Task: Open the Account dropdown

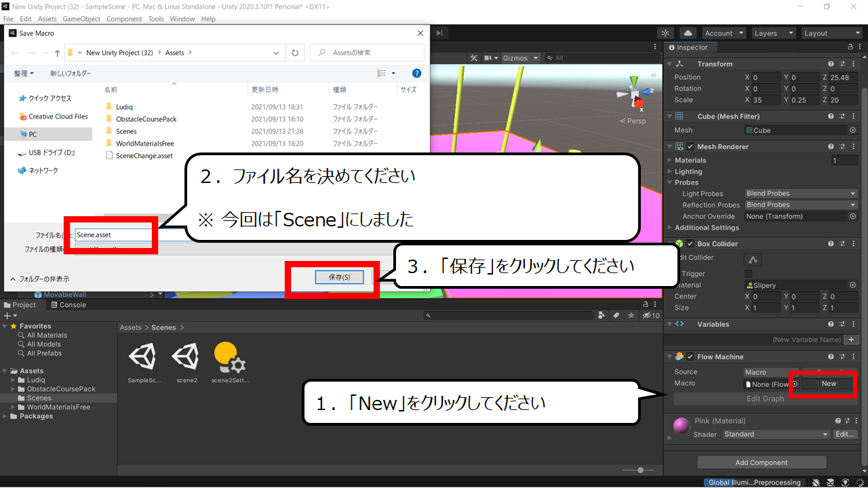Action: tap(724, 33)
